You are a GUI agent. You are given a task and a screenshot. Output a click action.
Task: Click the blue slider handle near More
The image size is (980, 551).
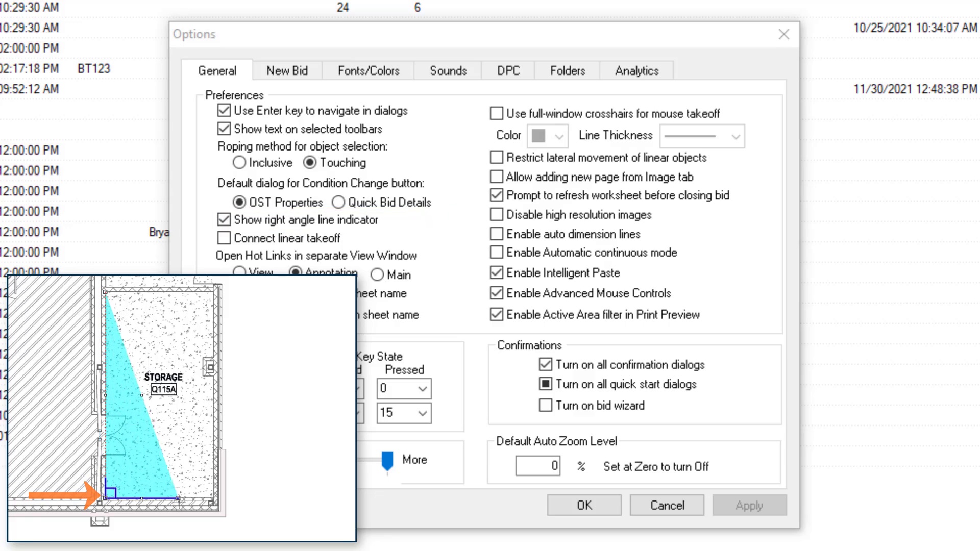coord(387,460)
